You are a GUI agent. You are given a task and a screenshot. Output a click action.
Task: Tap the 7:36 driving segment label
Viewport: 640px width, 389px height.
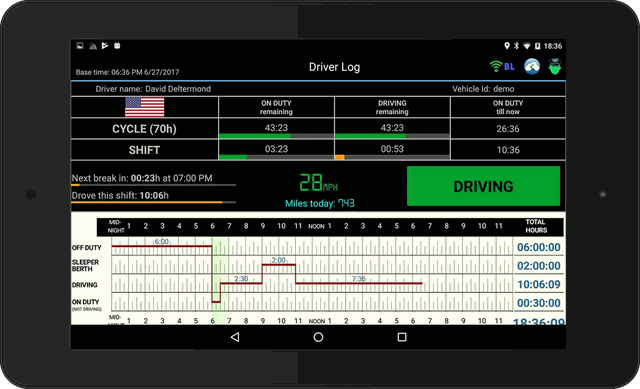coord(359,279)
